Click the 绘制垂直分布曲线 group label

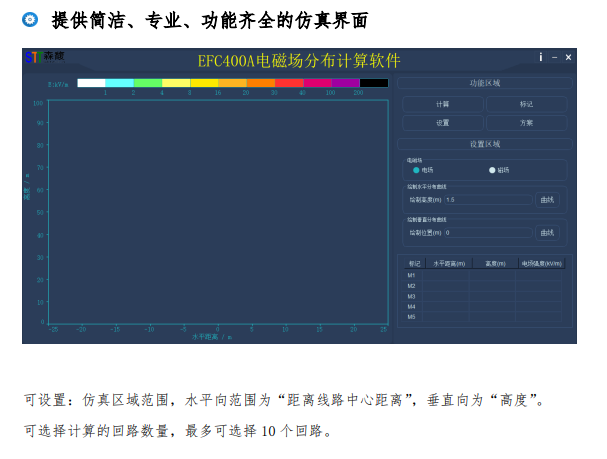click(427, 219)
